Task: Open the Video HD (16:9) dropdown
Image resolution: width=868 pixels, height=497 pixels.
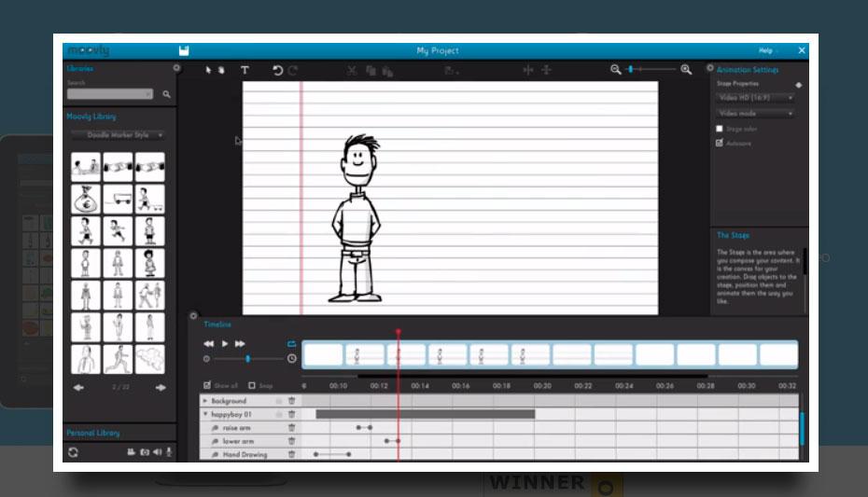Action: tap(755, 98)
